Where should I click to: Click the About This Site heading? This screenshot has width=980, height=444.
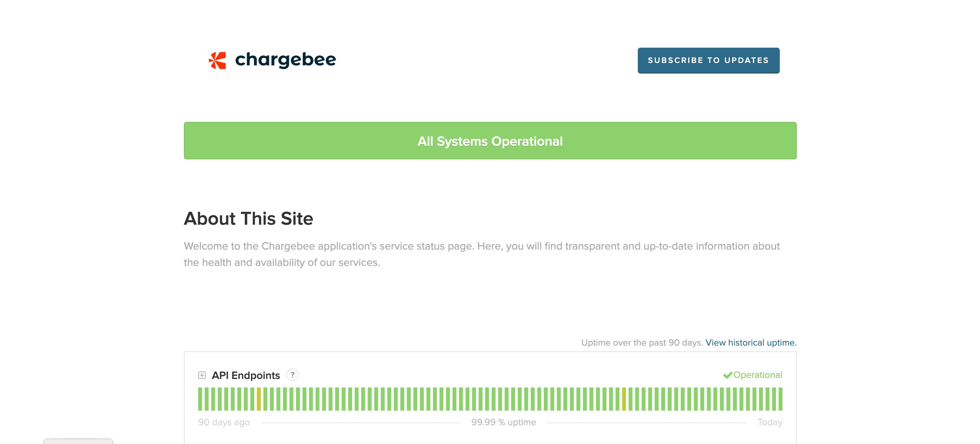tap(248, 218)
